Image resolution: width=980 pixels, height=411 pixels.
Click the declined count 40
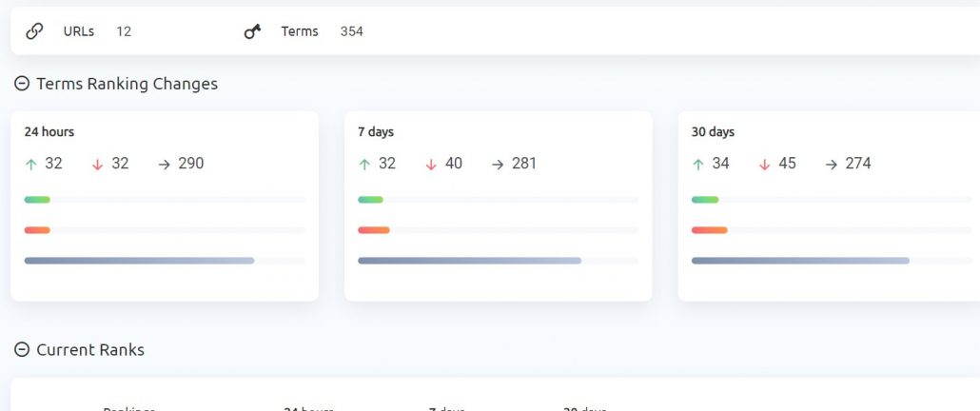[x=454, y=164]
